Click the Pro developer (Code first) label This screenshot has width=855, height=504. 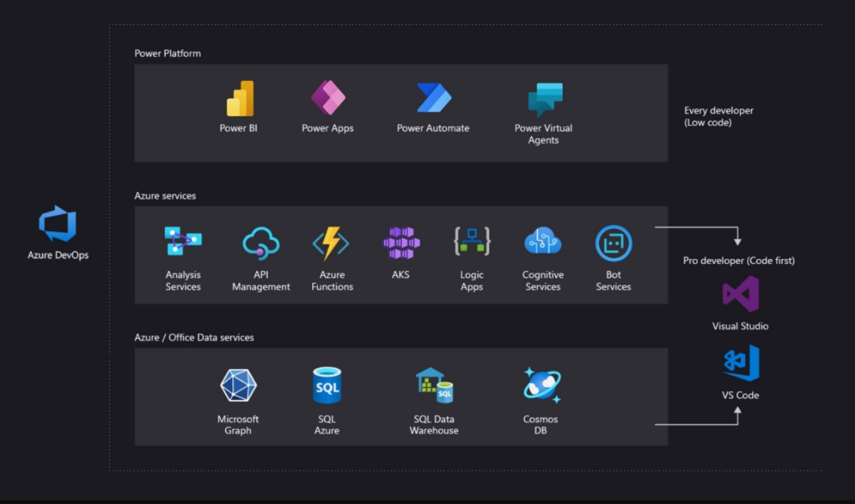point(739,261)
